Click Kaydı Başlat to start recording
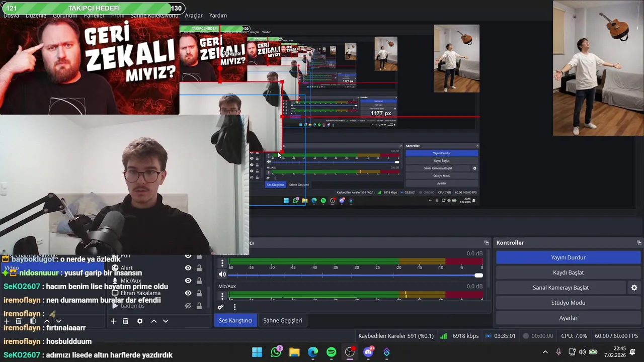Screen dimensions: 644x362 (568, 273)
